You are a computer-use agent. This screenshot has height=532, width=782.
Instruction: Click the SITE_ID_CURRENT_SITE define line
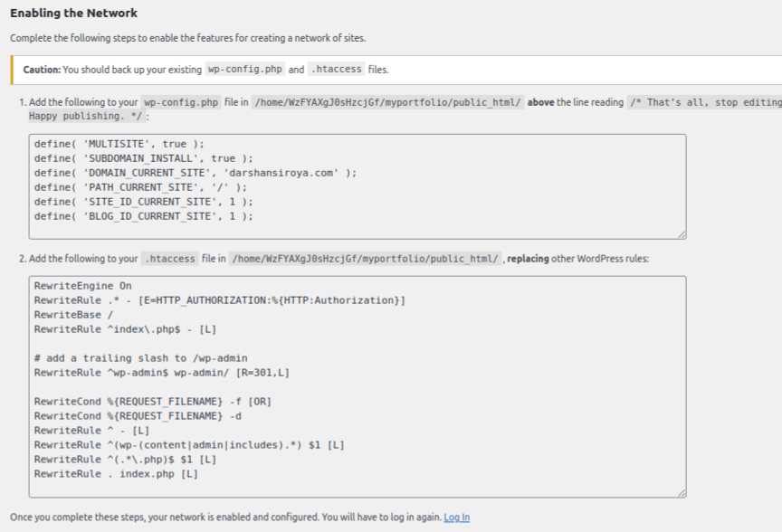[x=144, y=202]
